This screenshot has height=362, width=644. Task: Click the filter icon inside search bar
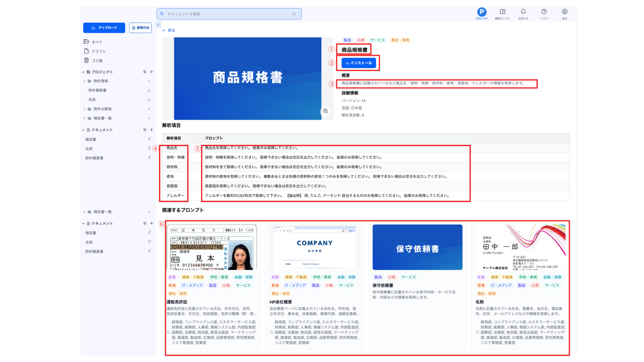click(294, 14)
